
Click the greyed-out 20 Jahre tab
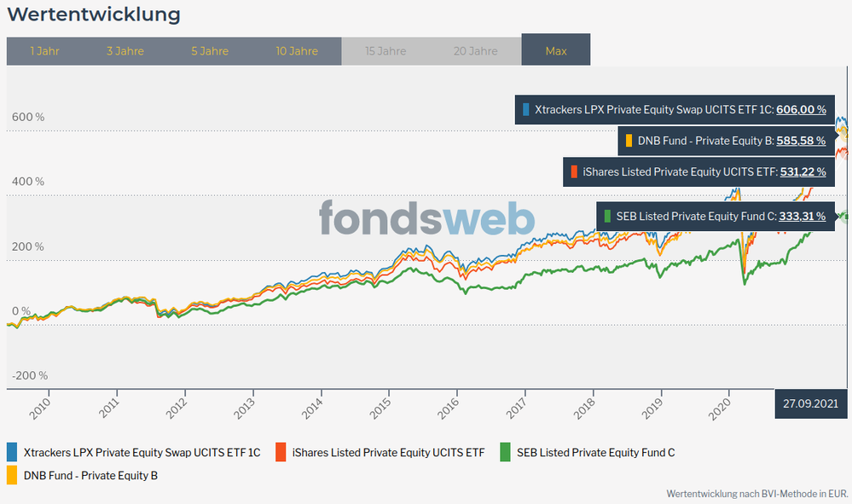coord(476,51)
